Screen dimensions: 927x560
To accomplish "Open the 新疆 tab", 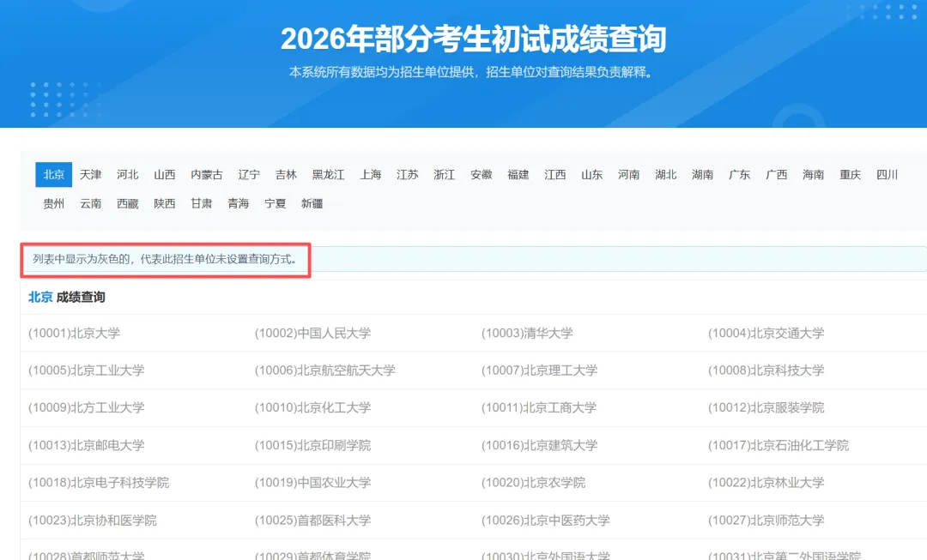I will [312, 204].
